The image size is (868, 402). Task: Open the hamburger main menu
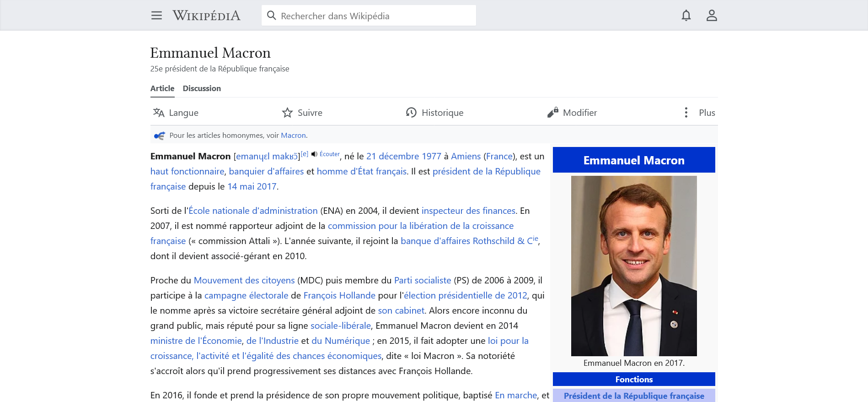156,16
